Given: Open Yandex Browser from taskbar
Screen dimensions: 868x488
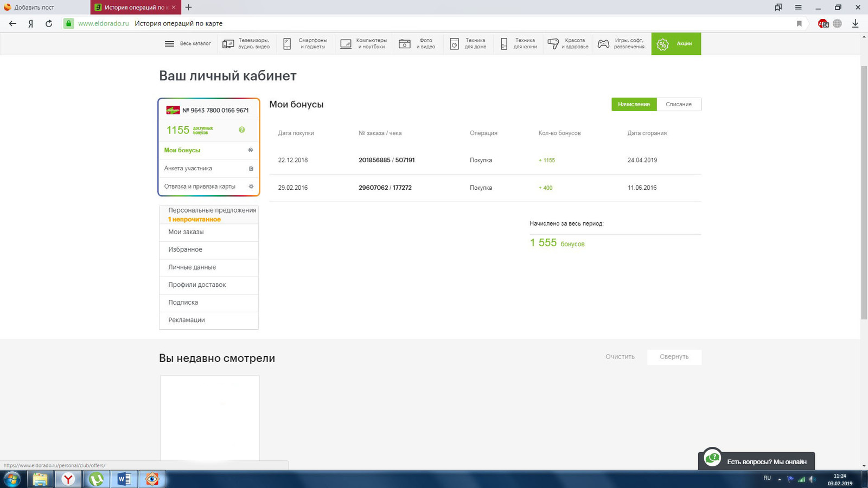Looking at the screenshot, I should click(x=68, y=479).
